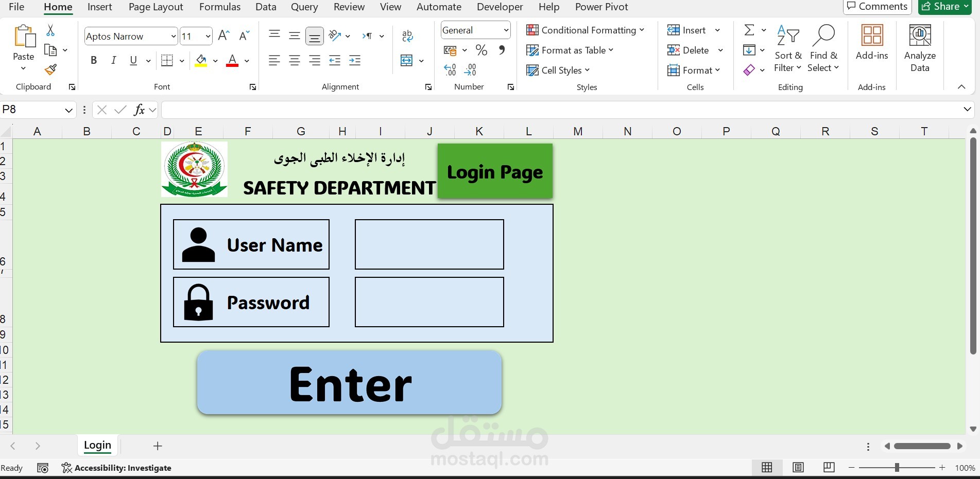Open the font name dropdown
980x479 pixels.
pos(173,36)
